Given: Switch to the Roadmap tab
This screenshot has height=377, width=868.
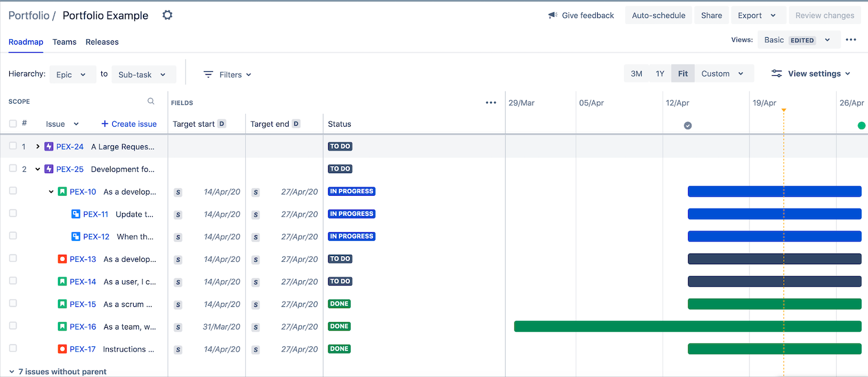Looking at the screenshot, I should pos(26,42).
